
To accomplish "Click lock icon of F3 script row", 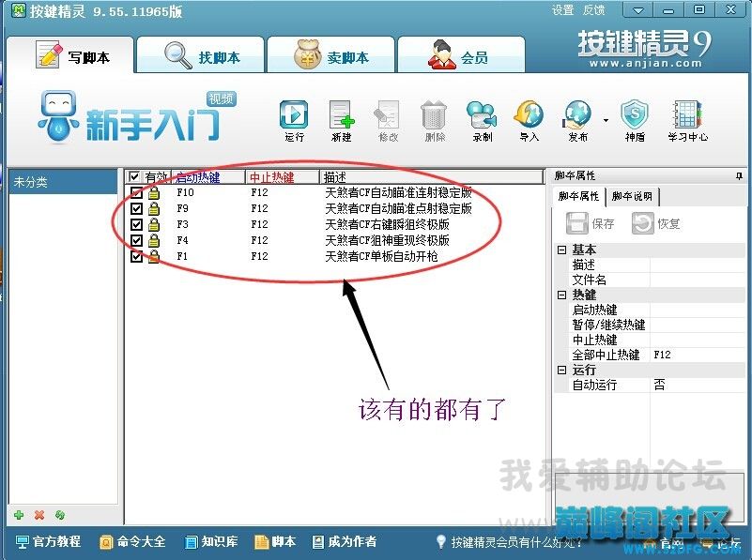I will (153, 224).
